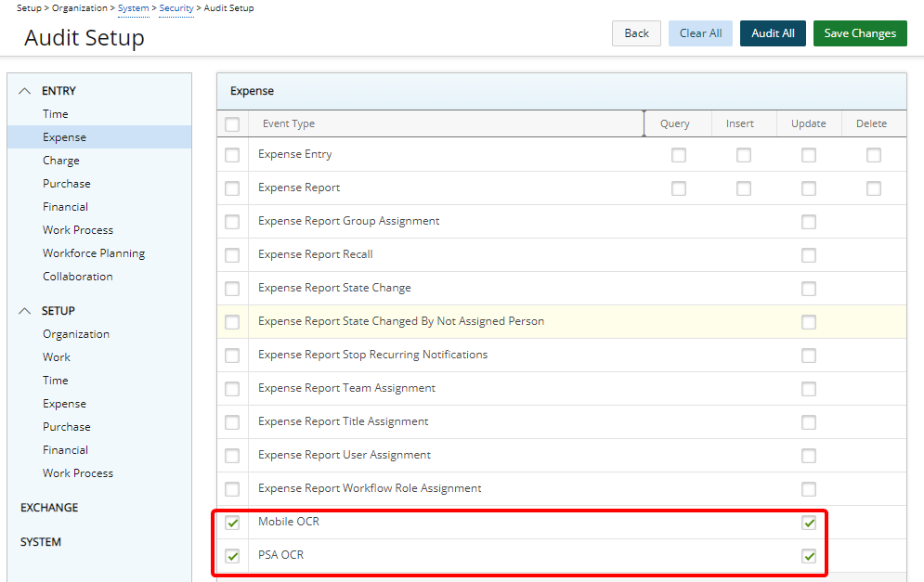Select Workforce Planning in the sidebar
Image resolution: width=924 pixels, height=582 pixels.
point(94,253)
